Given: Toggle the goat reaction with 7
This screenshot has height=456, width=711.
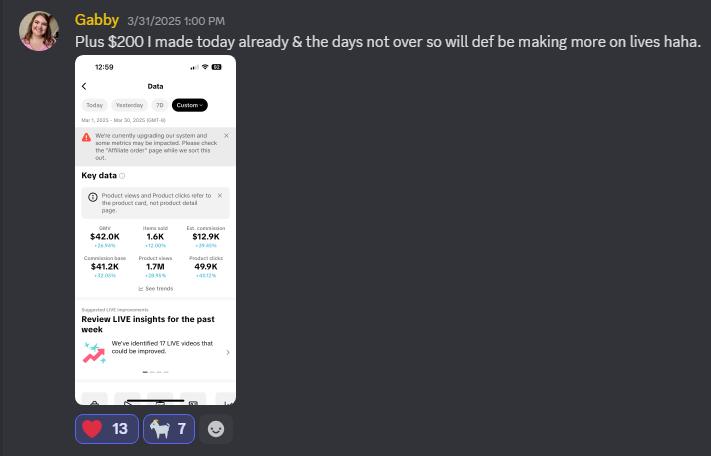Looking at the screenshot, I should [169, 429].
